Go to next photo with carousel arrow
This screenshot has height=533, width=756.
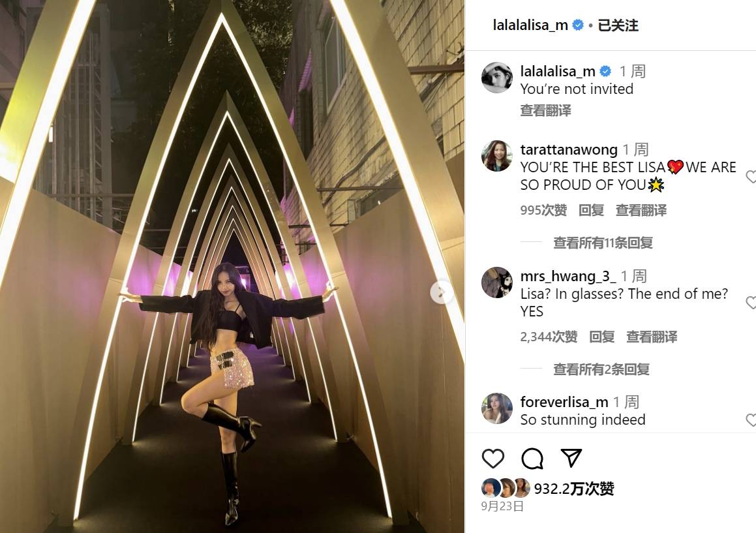click(442, 292)
